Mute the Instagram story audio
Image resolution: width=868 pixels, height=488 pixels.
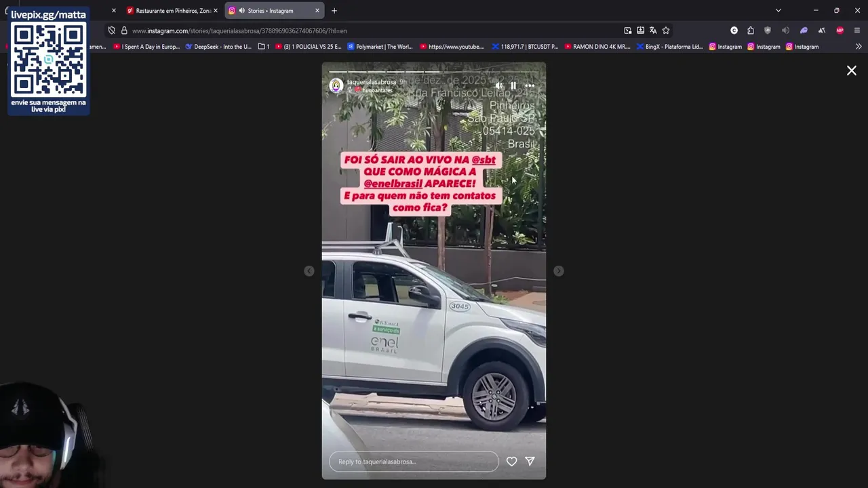tap(499, 85)
